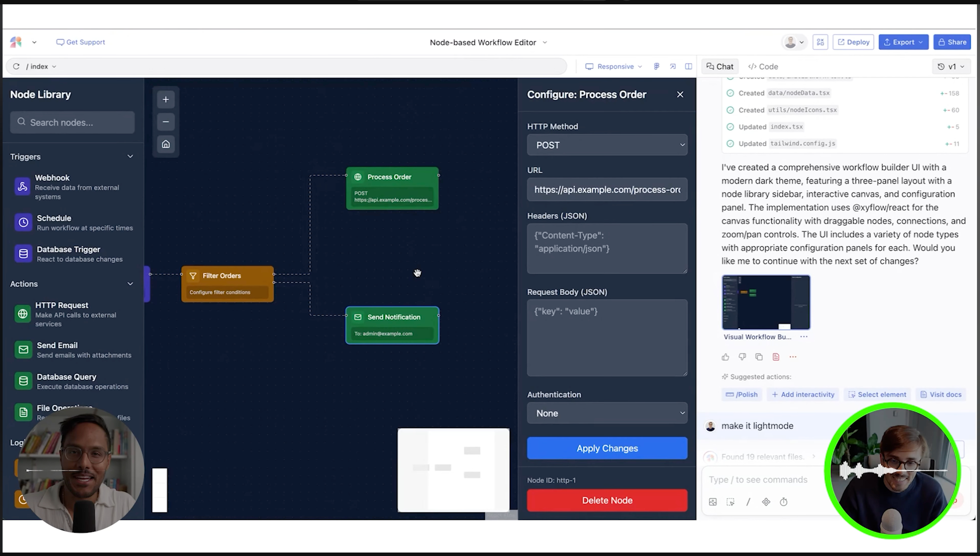The height and width of the screenshot is (556, 980).
Task: Click the Delete Node button
Action: 607,500
